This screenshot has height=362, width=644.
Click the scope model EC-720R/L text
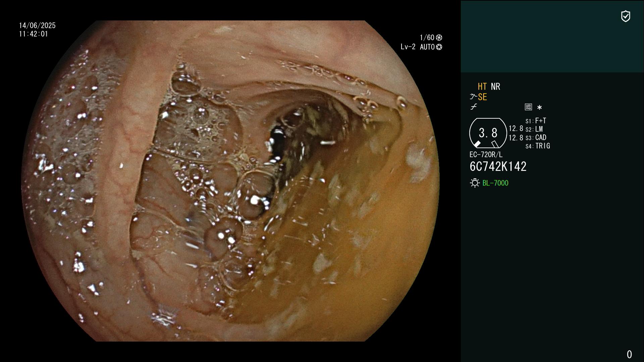pos(486,155)
